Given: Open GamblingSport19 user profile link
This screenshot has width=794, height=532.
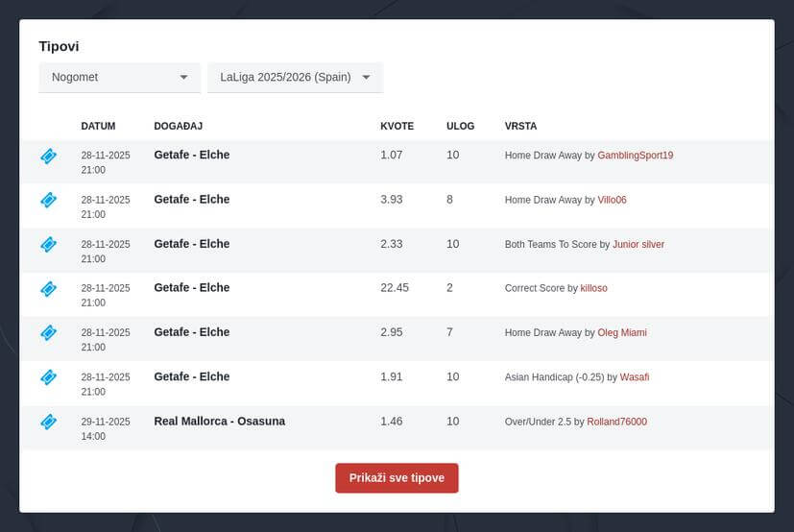Looking at the screenshot, I should pos(635,156).
